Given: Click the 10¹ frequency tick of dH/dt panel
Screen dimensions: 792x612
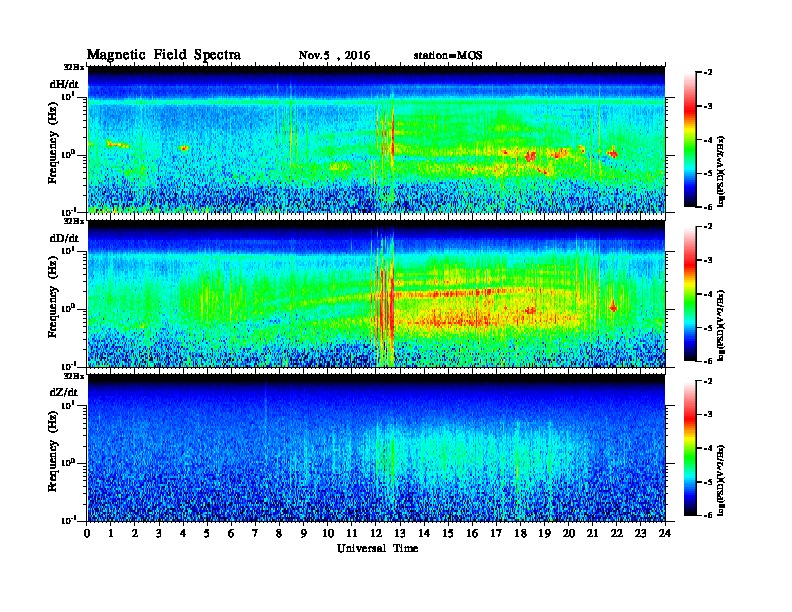Looking at the screenshot, I should tap(68, 97).
